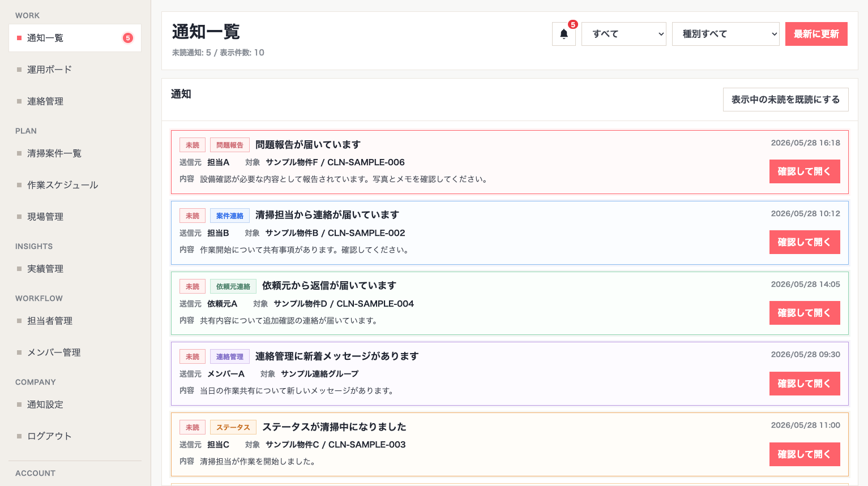Open the 種別すべて type filter dropdown
Viewport: 868px width, 486px height.
coord(726,34)
